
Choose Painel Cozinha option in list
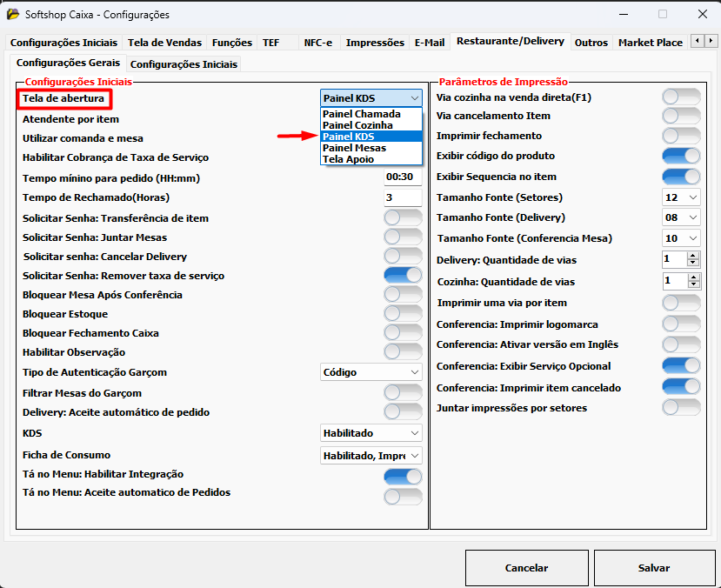(357, 125)
